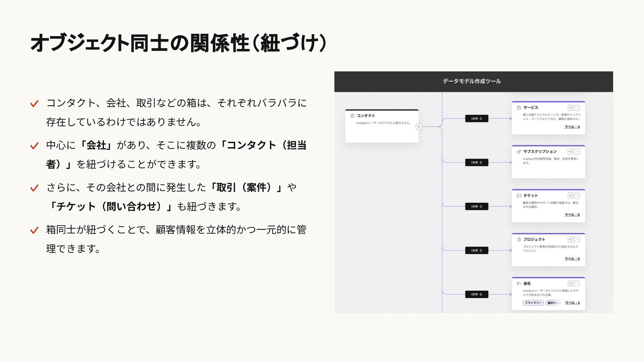Click association icon on プロジェクト card

click(x=570, y=239)
